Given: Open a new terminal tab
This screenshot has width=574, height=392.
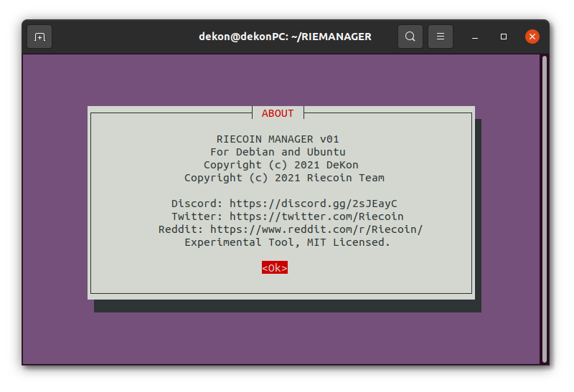Looking at the screenshot, I should tap(39, 37).
